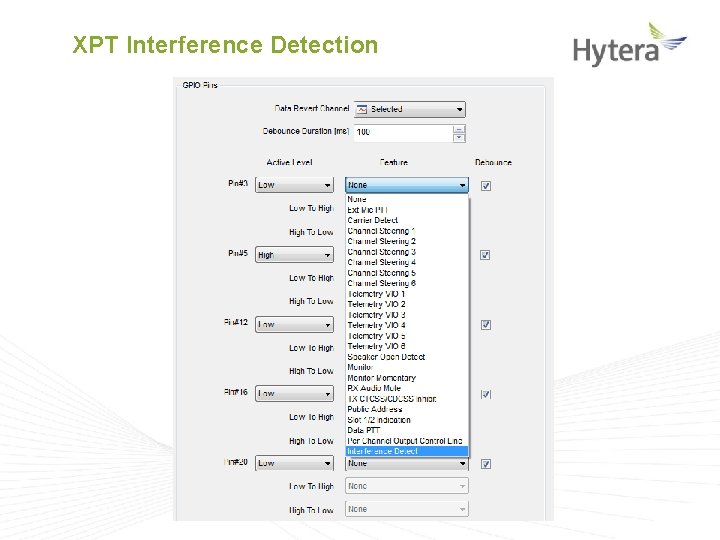The image size is (720, 540).
Task: Toggle Pin#5 Debounce checkbox
Action: (485, 255)
